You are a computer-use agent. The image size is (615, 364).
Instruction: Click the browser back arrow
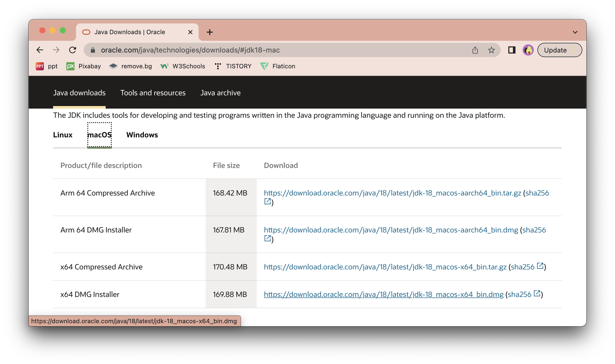pos(40,50)
